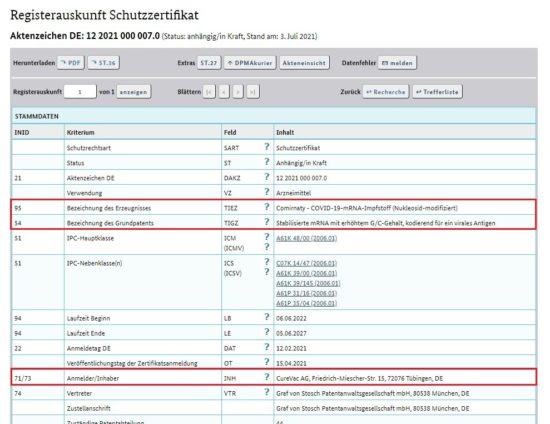550x424 pixels.
Task: Go to previous page in Blättern
Action: [224, 92]
